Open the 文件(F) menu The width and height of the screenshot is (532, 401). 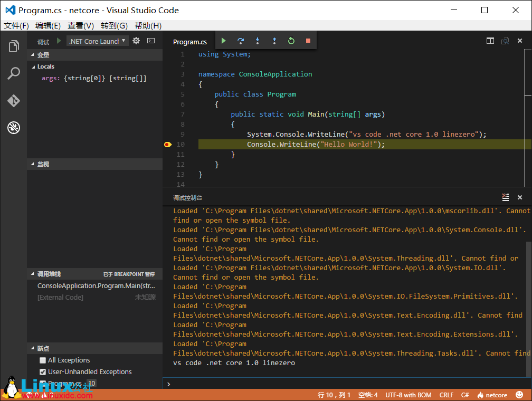[x=16, y=26]
